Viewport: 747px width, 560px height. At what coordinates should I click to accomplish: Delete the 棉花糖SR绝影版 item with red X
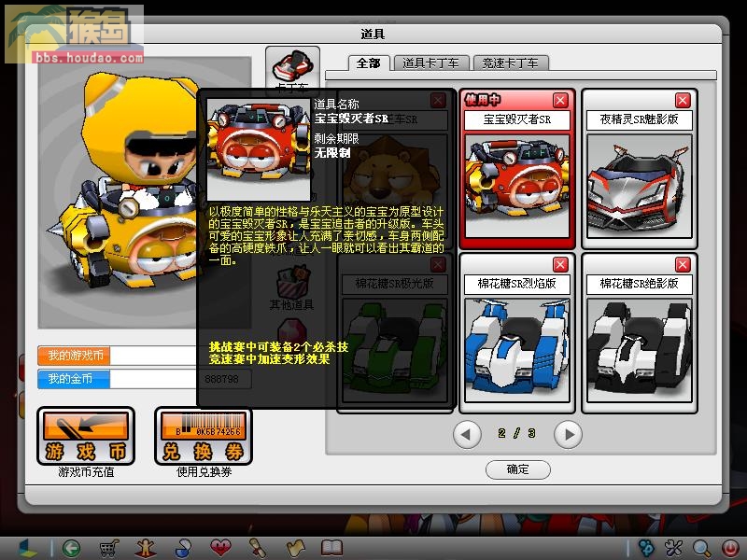click(x=683, y=264)
